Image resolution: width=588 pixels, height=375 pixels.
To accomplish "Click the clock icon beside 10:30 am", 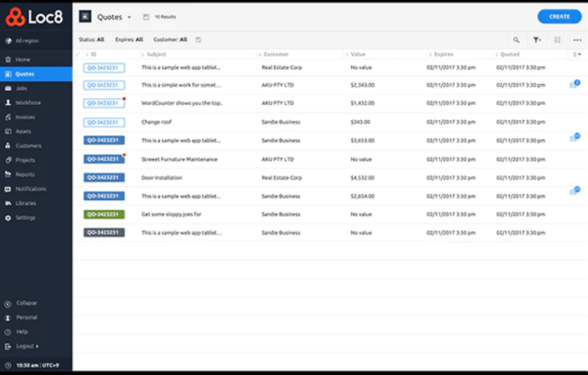I will tap(8, 365).
